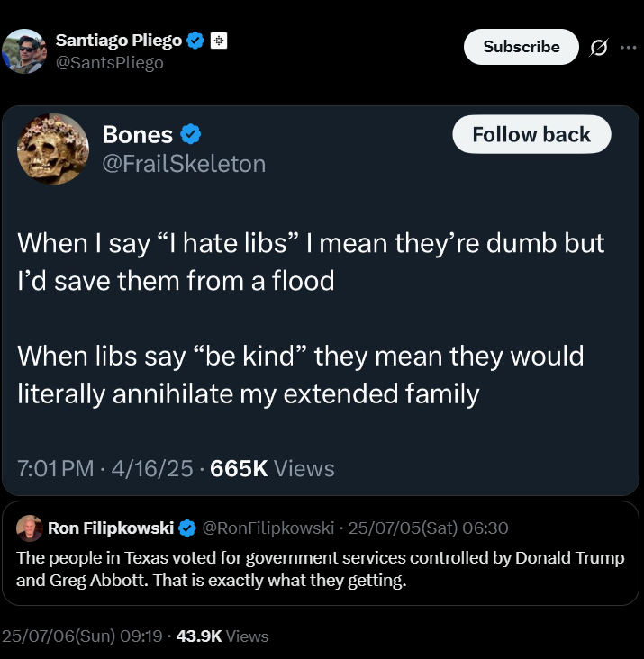Click the Subscribe button
The height and width of the screenshot is (659, 644).
pos(522,47)
